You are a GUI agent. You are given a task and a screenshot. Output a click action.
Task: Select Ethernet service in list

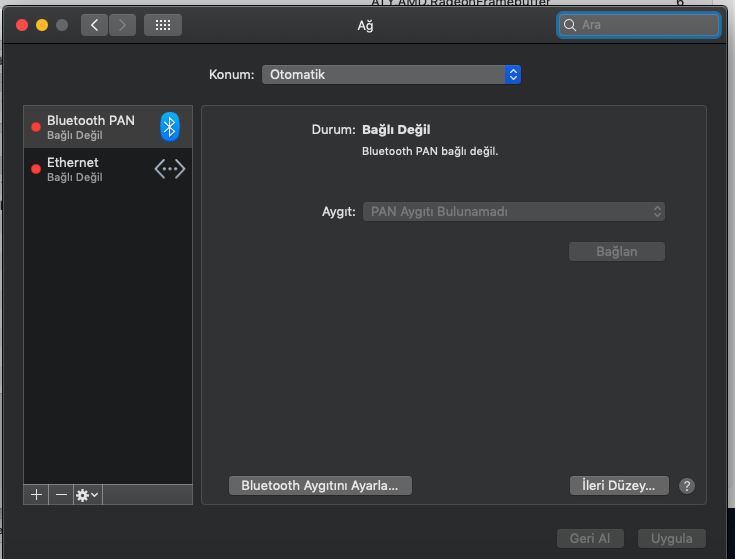tap(90, 169)
